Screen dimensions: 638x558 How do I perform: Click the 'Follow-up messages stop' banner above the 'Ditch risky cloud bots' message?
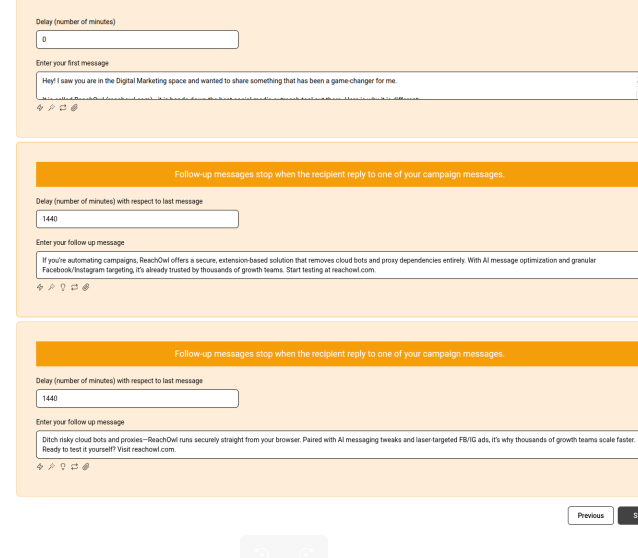coord(337,354)
